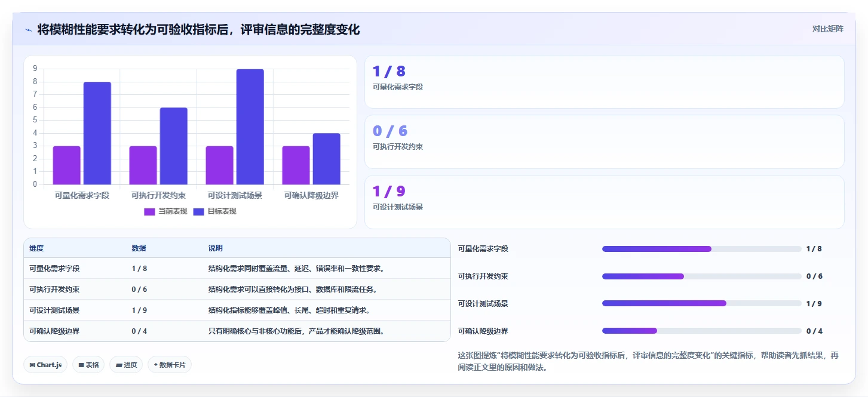
Task: Click the 可确认降级边界 table row name
Action: [x=54, y=331]
